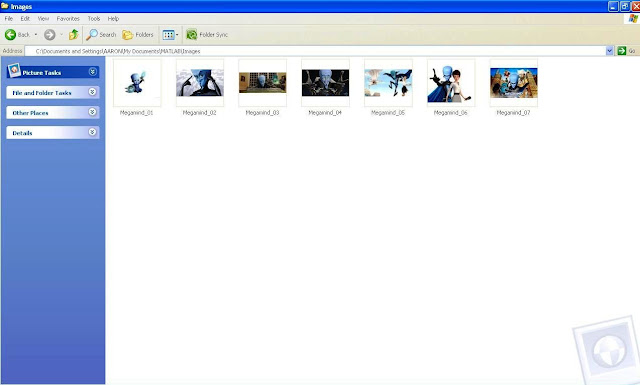Collapse the Picture Tasks panel chevron

(x=93, y=72)
